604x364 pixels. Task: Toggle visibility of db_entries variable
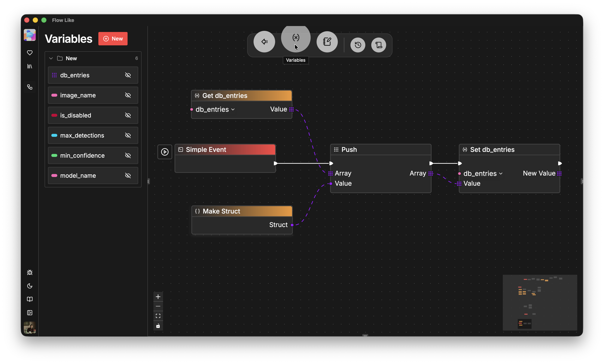click(128, 75)
